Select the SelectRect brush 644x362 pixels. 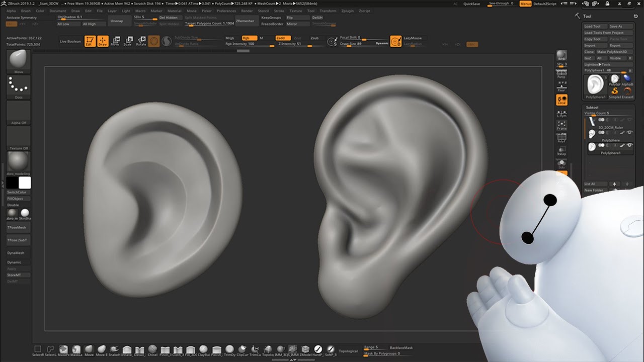point(38,350)
